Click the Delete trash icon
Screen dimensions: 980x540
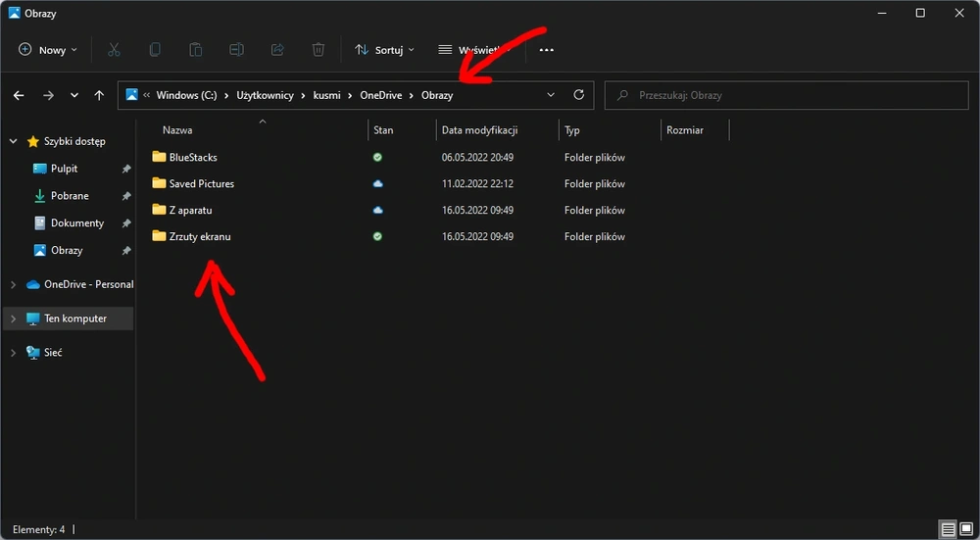point(318,50)
